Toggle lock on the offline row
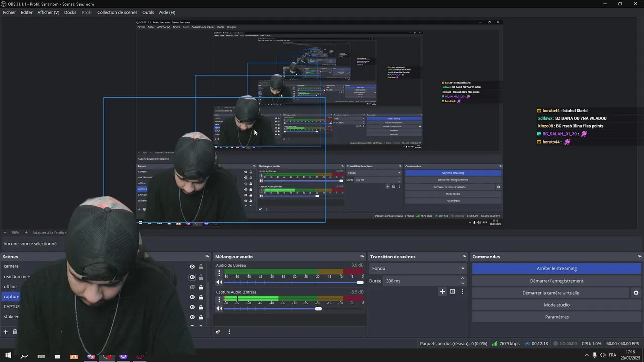The height and width of the screenshot is (362, 644). click(x=201, y=287)
